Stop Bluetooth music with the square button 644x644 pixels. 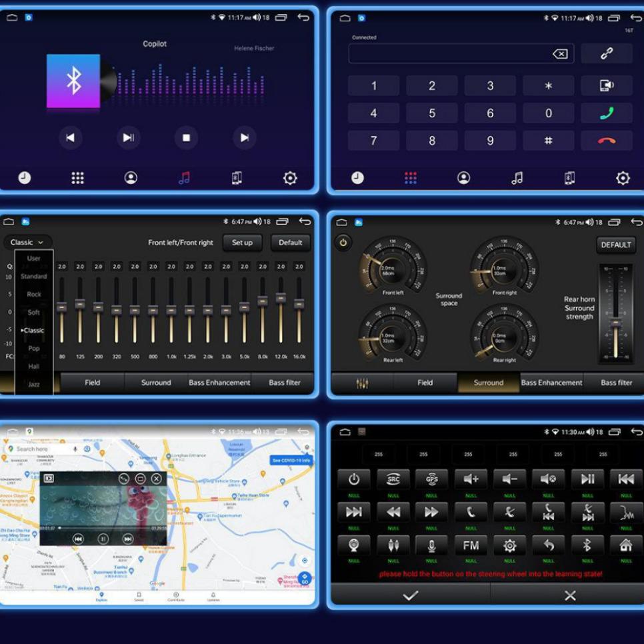(x=186, y=138)
